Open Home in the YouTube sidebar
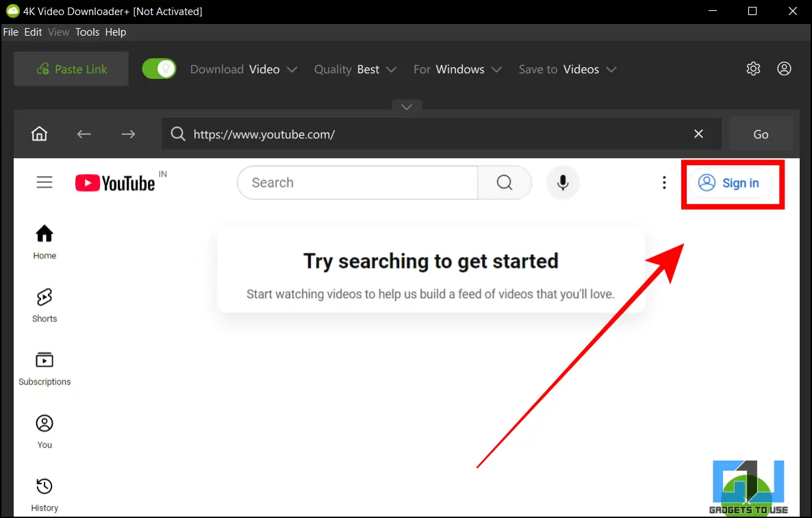The image size is (812, 518). pyautogui.click(x=45, y=243)
